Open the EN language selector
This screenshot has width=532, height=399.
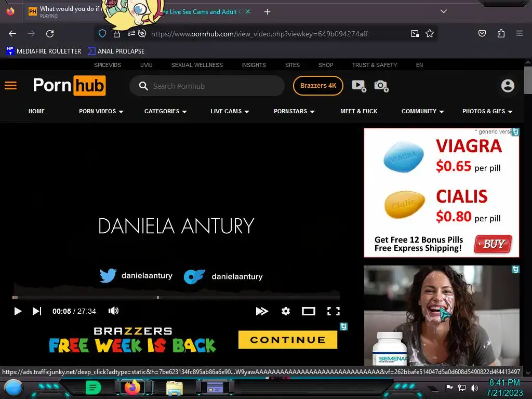tap(419, 65)
